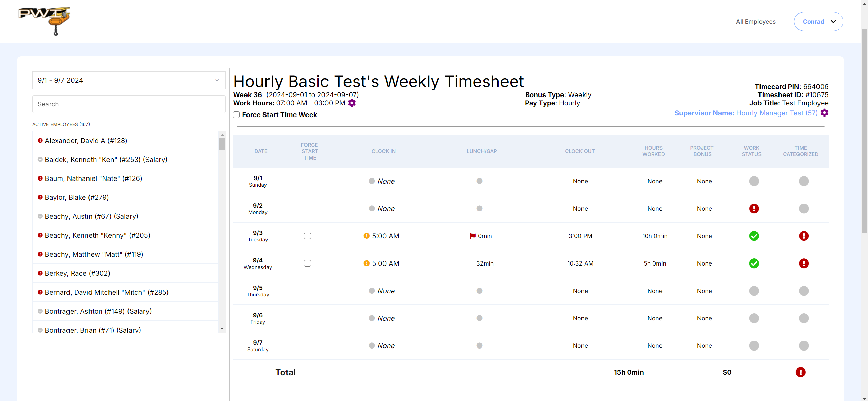The height and width of the screenshot is (401, 868).
Task: Open the 9/1 - 9/7 2024 week dropdown
Action: [129, 80]
